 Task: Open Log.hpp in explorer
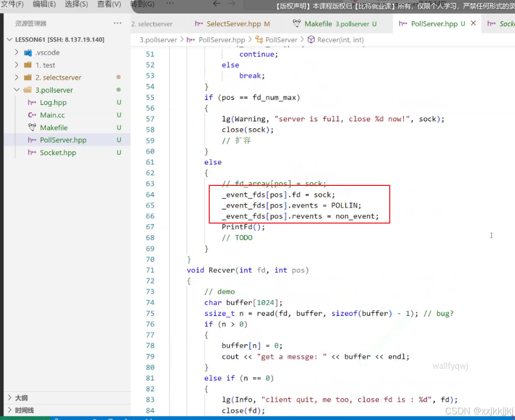pyautogui.click(x=53, y=102)
